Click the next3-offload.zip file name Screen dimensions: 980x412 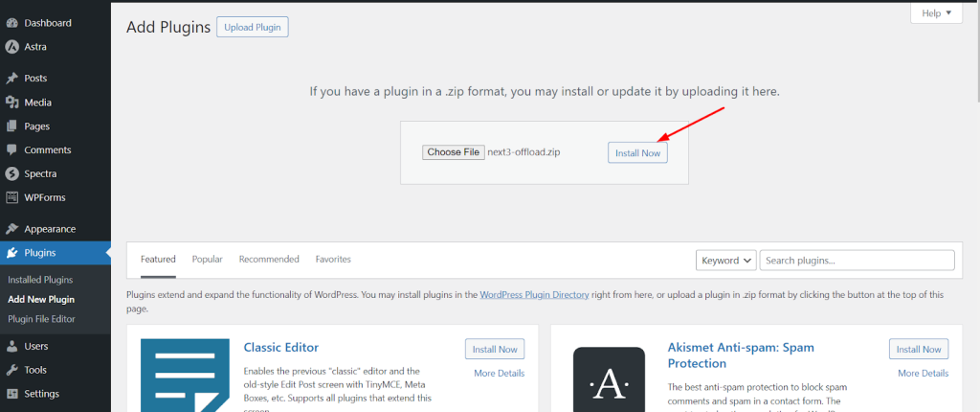pos(523,152)
